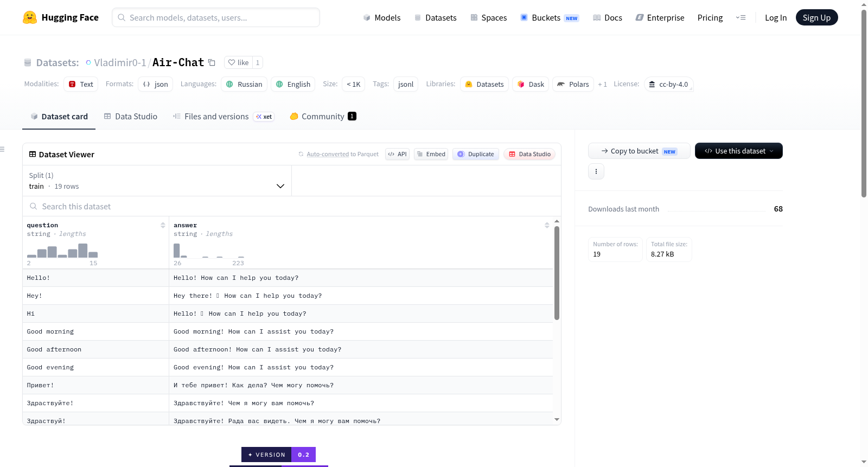Click the Version 0.2 badge
Image resolution: width=868 pixels, height=467 pixels.
click(278, 455)
